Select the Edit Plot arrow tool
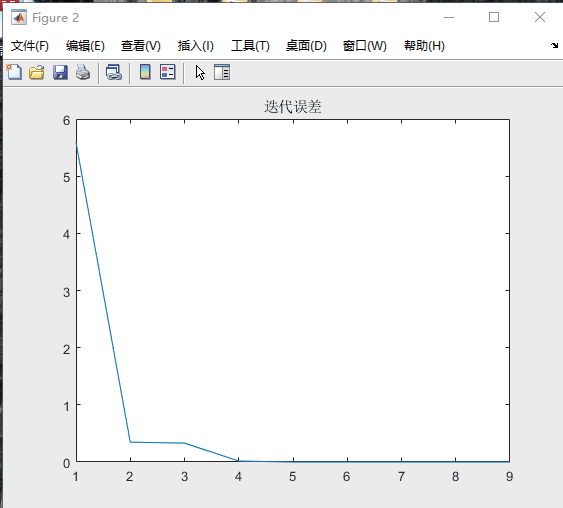The height and width of the screenshot is (508, 563). (200, 73)
